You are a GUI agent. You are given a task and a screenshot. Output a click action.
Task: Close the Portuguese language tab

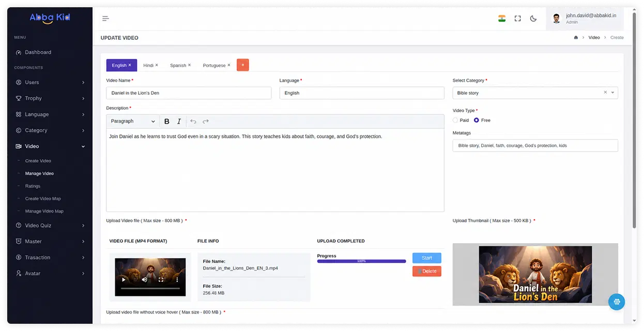point(229,65)
